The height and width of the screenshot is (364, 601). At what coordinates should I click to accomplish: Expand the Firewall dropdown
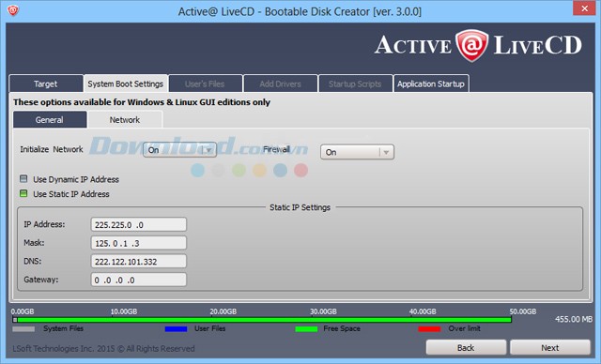357,152
